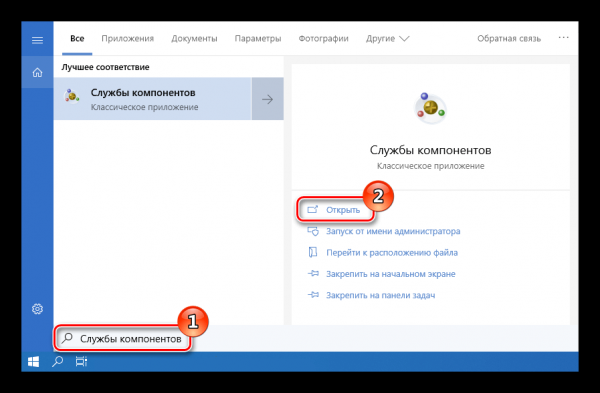The image size is (600, 393).
Task: Switch to the Документы tab
Action: point(194,39)
